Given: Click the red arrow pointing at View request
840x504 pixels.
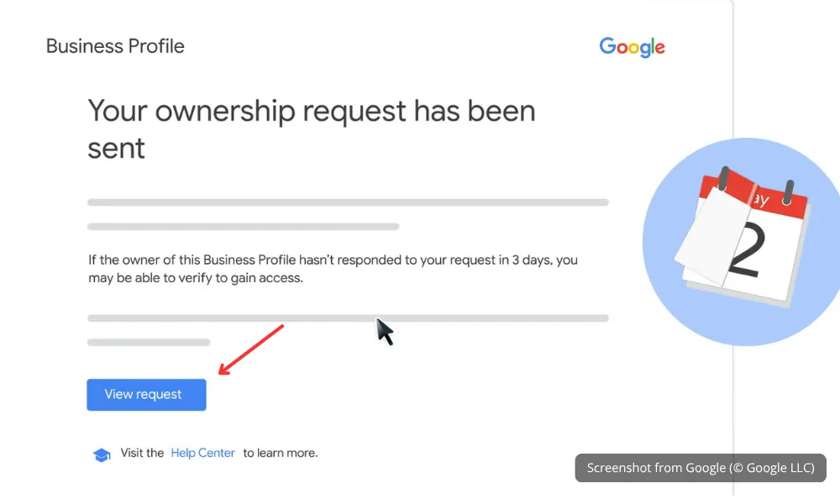Looking at the screenshot, I should 252,349.
